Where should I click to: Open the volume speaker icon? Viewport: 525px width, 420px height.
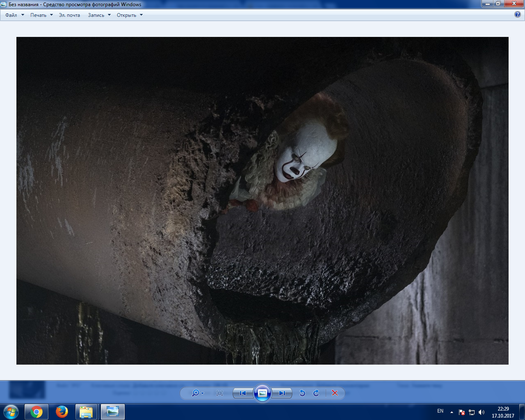pyautogui.click(x=482, y=412)
